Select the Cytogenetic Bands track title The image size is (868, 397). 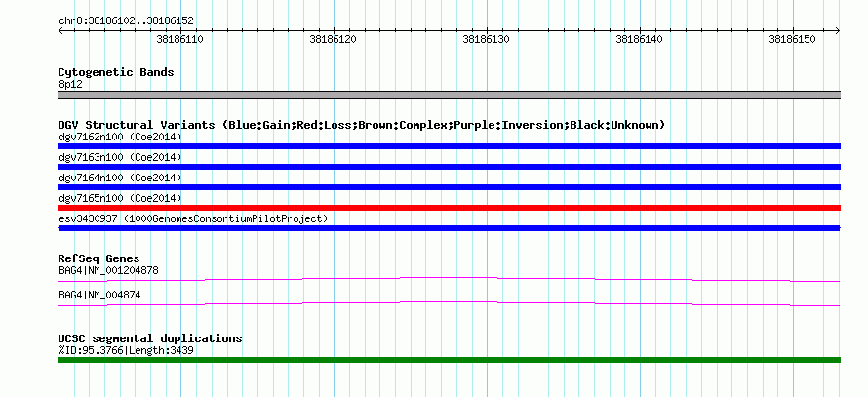coord(116,72)
